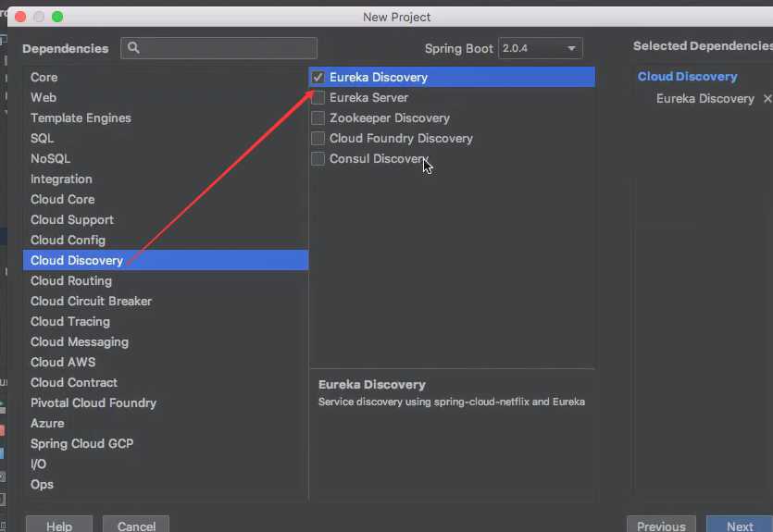
Task: Check the Zookeeper Discovery dependency
Action: 318,118
